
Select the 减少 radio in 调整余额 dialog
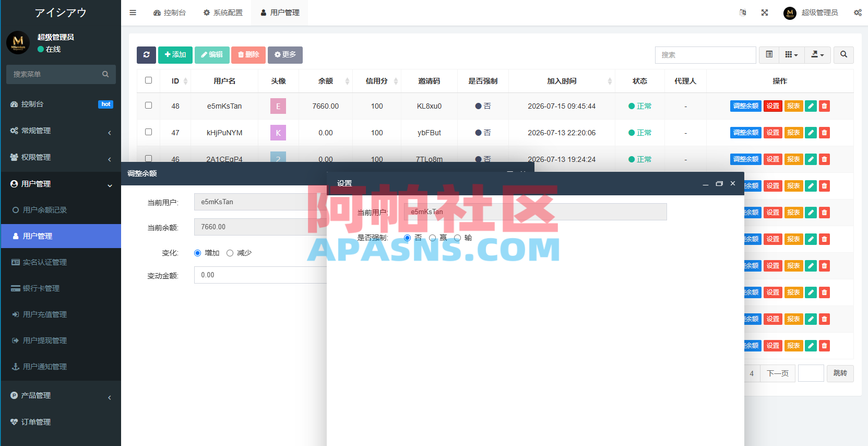(230, 253)
